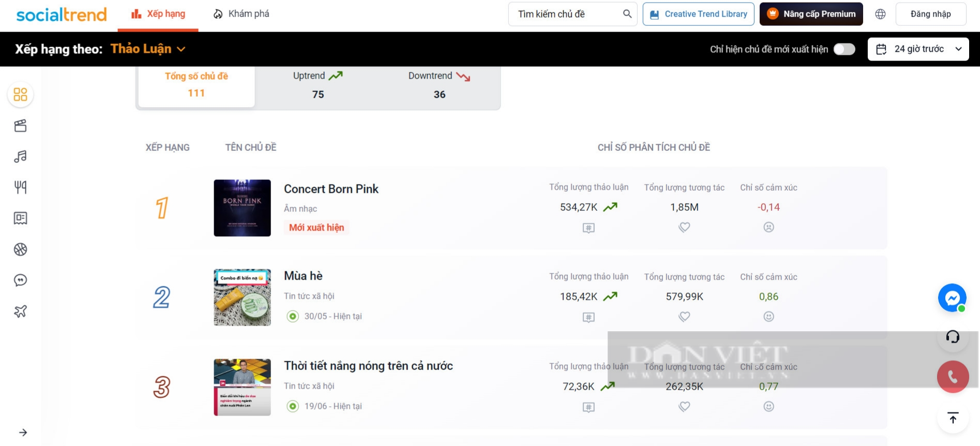Open the weather news broadcast thumbnail

[243, 387]
